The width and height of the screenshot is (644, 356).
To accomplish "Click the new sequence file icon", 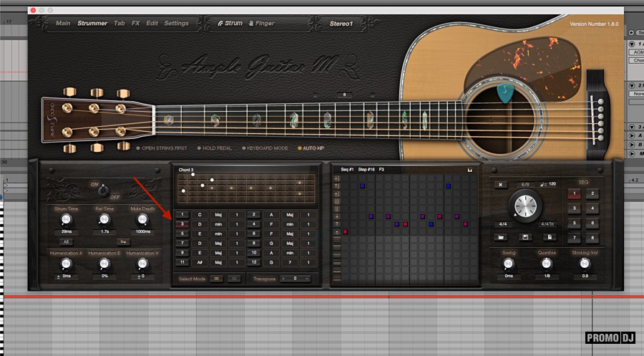I will click(x=548, y=236).
